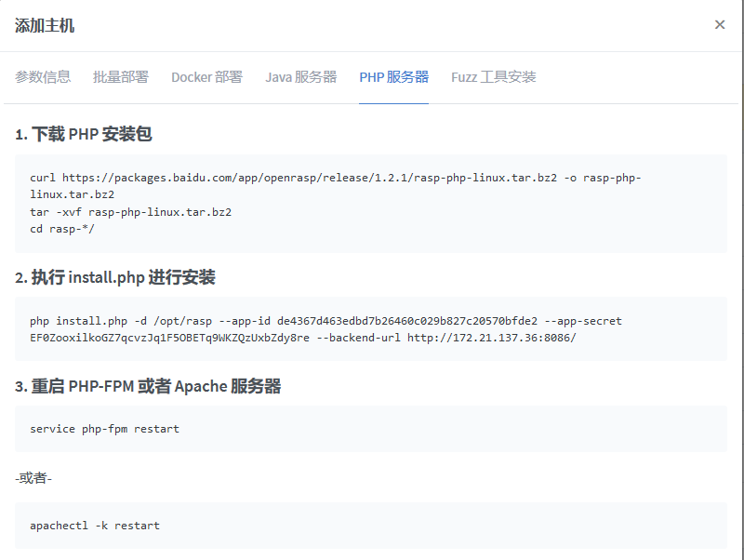The height and width of the screenshot is (560, 744).
Task: Switch to the Java 服务器 tab
Action: coord(302,77)
